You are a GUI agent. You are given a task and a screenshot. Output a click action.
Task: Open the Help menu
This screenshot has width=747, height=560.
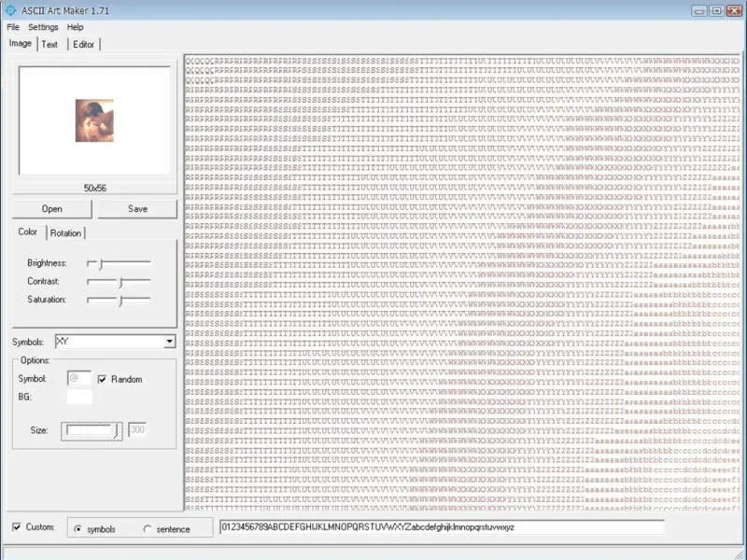[x=75, y=27]
